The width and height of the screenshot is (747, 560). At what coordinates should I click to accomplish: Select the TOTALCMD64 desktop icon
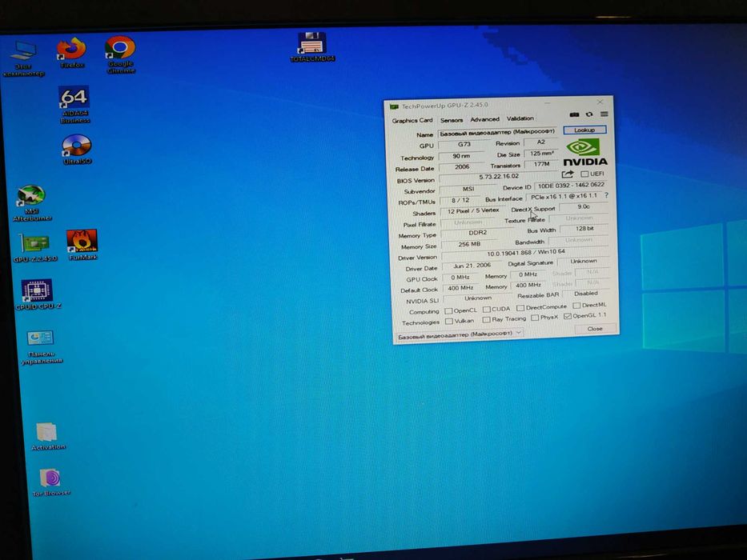tap(312, 47)
